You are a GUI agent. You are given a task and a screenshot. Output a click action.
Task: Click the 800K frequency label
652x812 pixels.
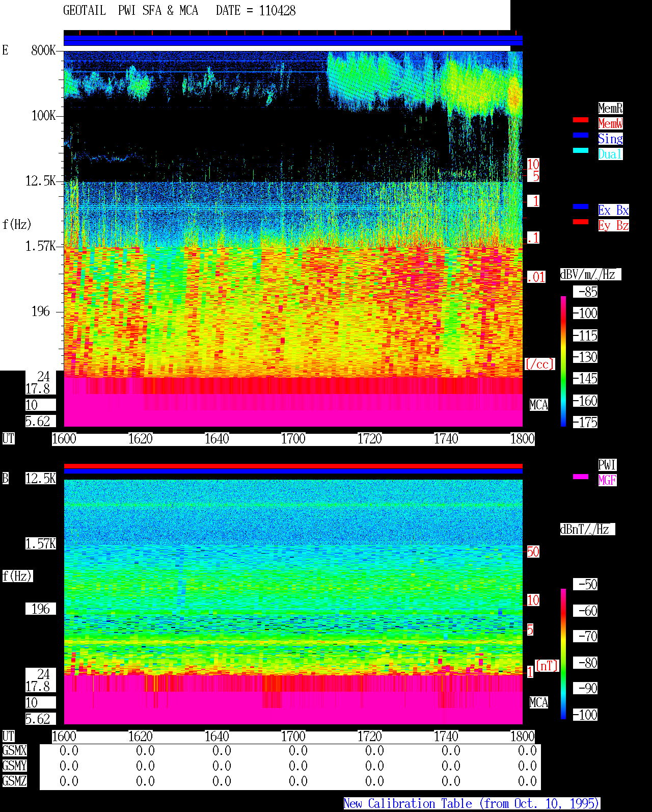pos(43,50)
